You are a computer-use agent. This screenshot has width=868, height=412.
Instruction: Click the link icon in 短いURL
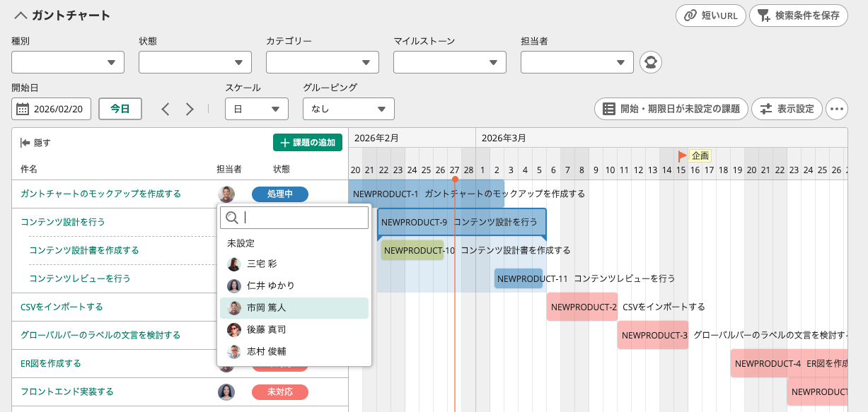[690, 16]
